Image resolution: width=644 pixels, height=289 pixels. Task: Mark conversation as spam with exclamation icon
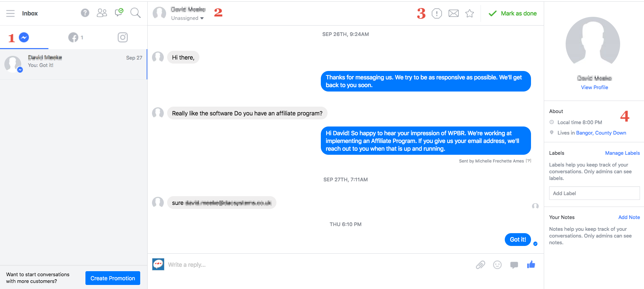tap(437, 13)
